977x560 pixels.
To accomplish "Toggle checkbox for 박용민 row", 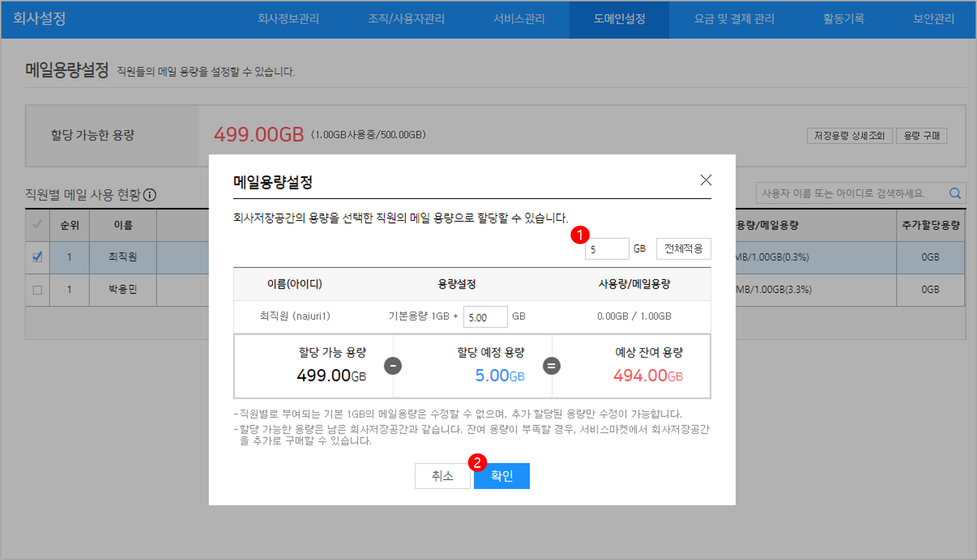I will (38, 290).
